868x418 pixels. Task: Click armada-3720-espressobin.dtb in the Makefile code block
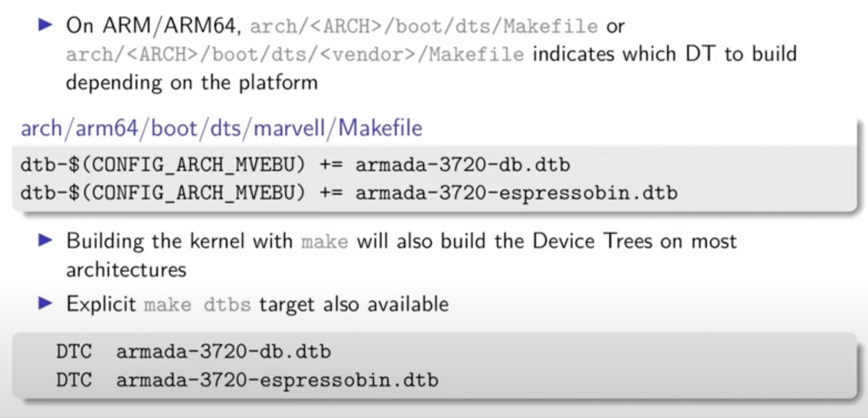[516, 193]
